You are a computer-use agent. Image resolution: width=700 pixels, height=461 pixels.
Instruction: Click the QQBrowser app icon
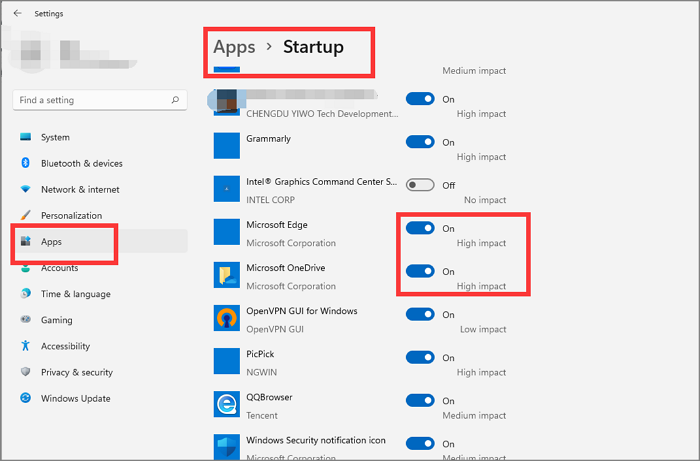[228, 404]
